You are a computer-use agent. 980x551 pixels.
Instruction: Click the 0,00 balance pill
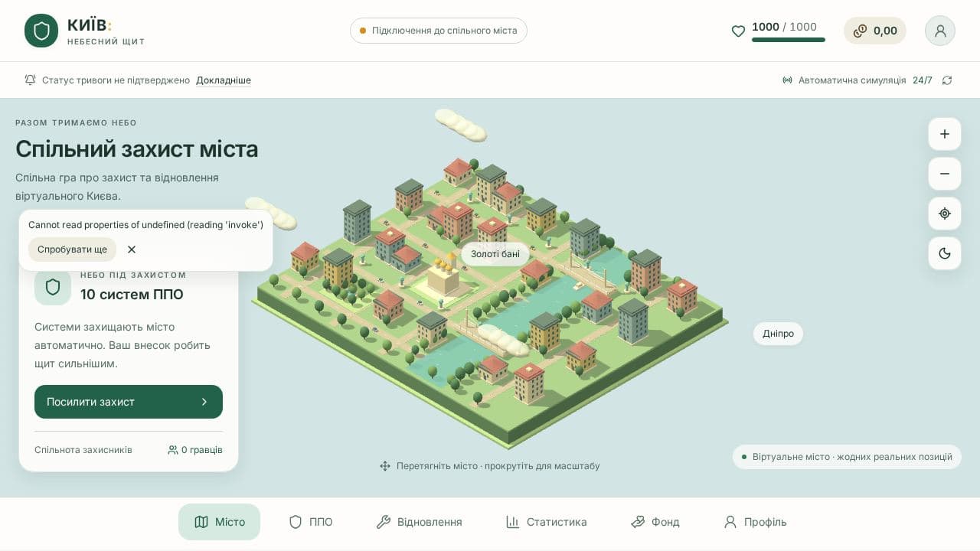point(875,31)
